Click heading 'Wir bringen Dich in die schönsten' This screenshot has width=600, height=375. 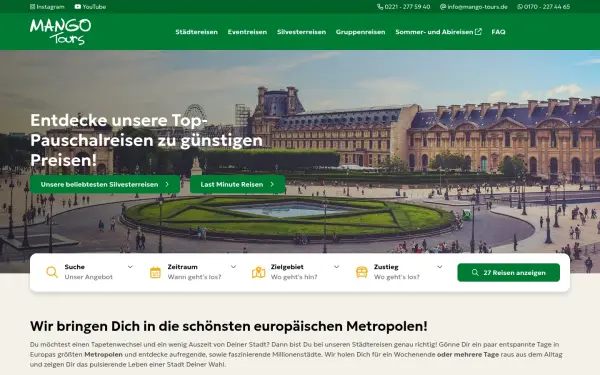[x=228, y=326]
